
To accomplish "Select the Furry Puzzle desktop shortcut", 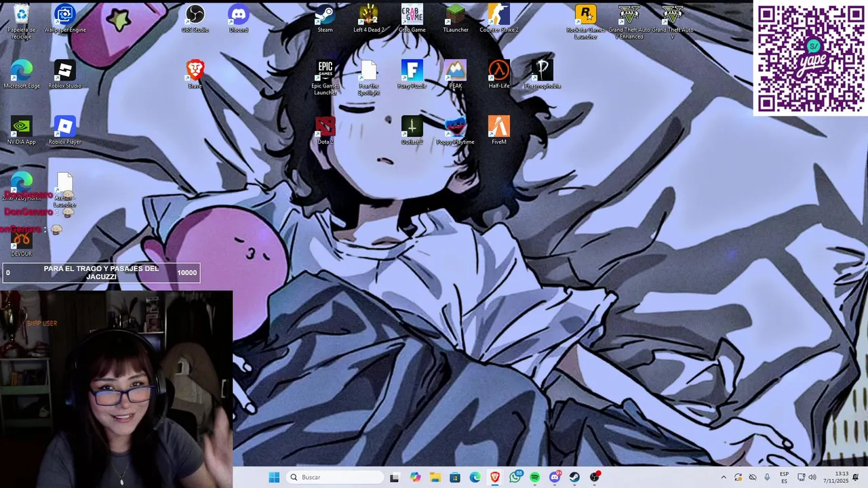I will pyautogui.click(x=412, y=75).
